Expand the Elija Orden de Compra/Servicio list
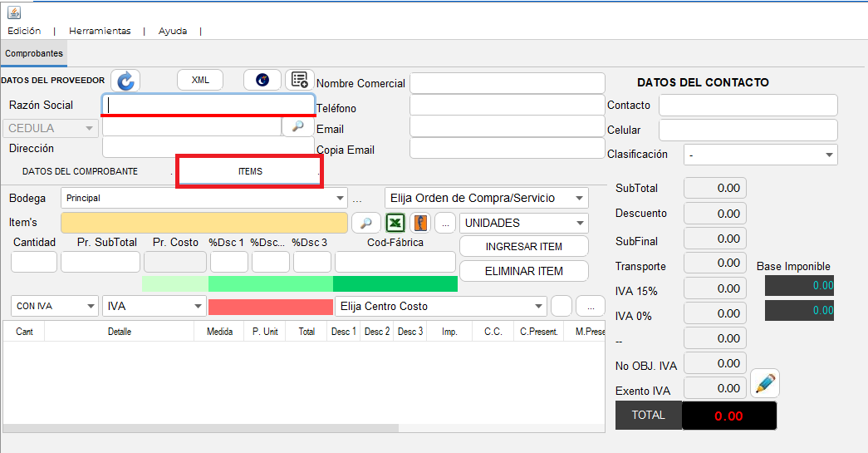The image size is (868, 453). pos(486,199)
